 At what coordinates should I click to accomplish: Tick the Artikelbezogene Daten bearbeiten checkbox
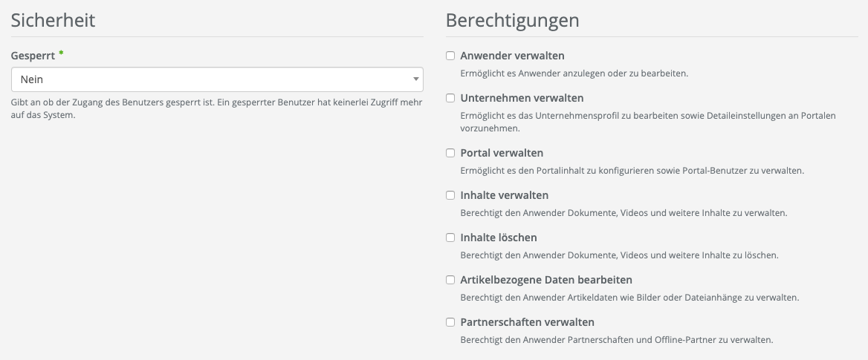click(450, 280)
